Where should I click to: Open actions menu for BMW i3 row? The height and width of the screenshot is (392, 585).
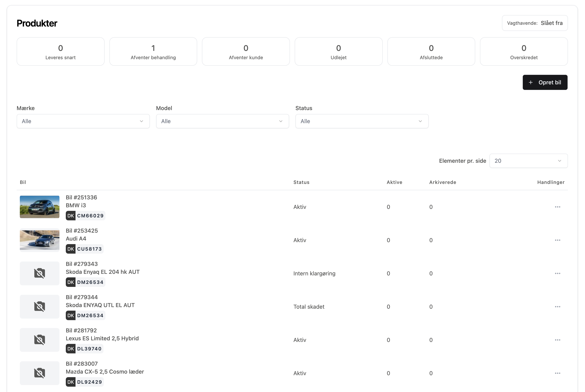557,207
